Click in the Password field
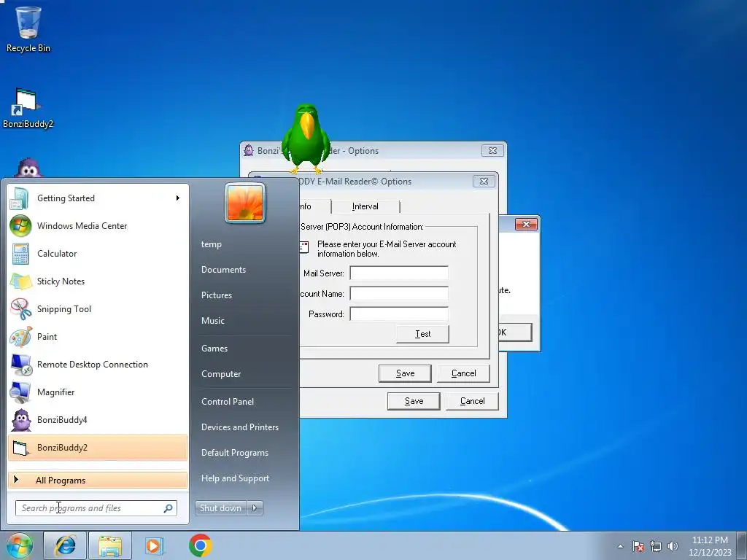The image size is (747, 560). click(x=399, y=314)
